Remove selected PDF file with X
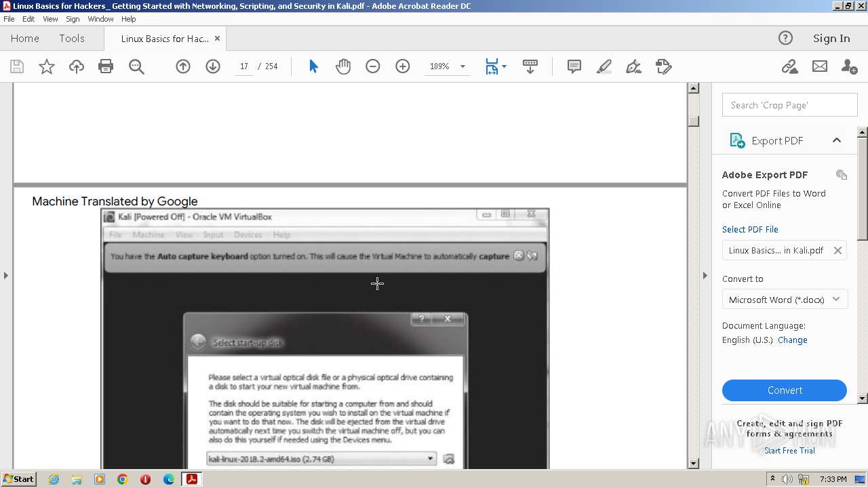Image resolution: width=868 pixels, height=488 pixels. [837, 250]
